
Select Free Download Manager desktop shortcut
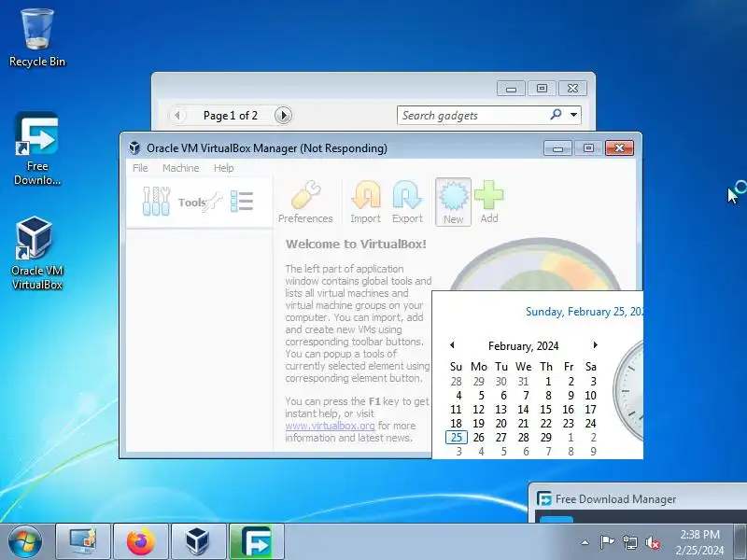pos(37,148)
